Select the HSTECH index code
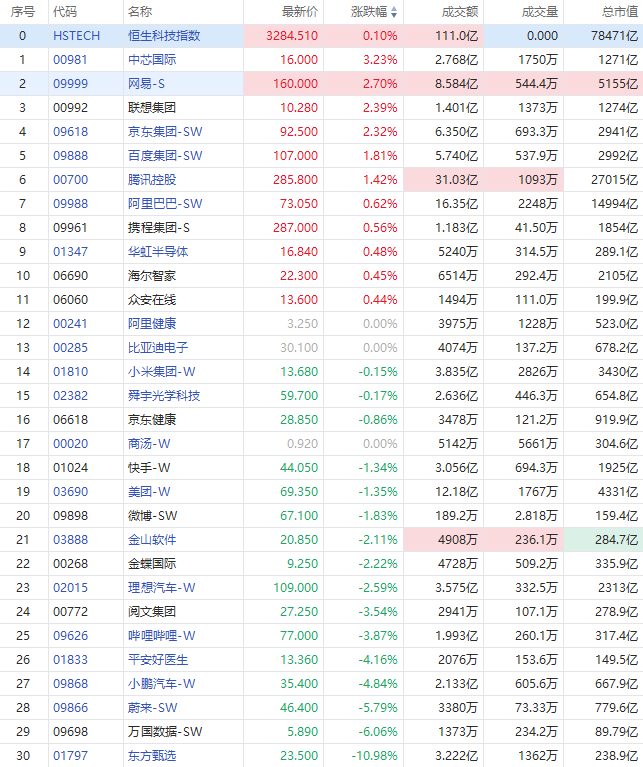 click(x=76, y=36)
